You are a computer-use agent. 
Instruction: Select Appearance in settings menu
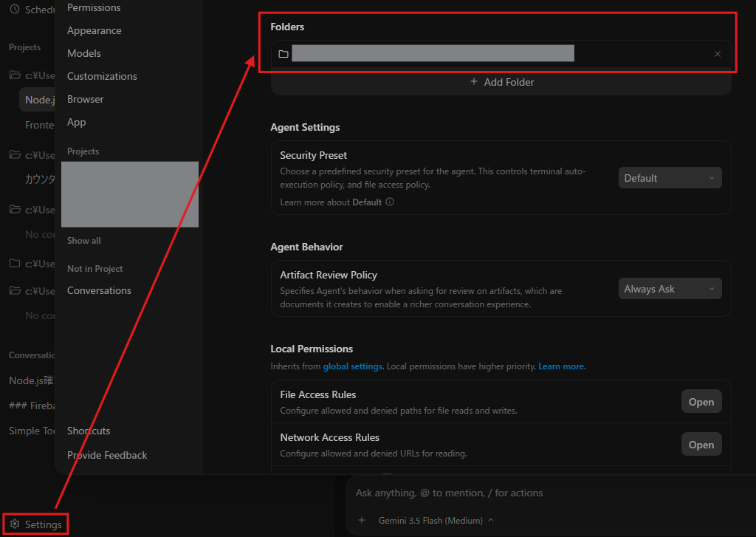pos(94,30)
